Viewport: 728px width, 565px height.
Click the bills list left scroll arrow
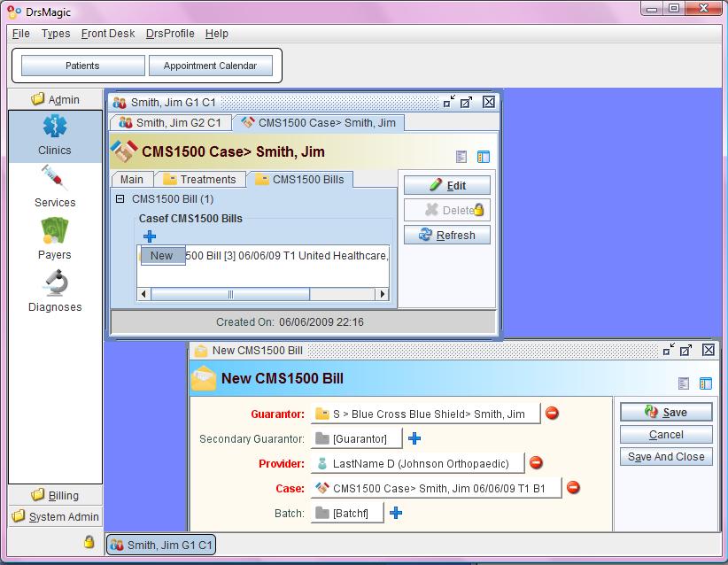coord(143,294)
